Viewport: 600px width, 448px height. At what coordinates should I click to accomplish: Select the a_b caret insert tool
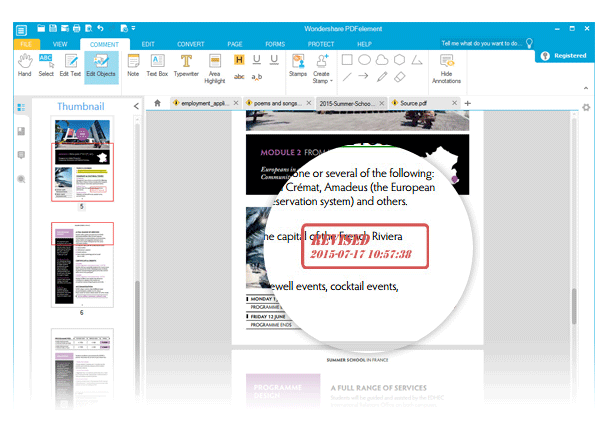[257, 77]
